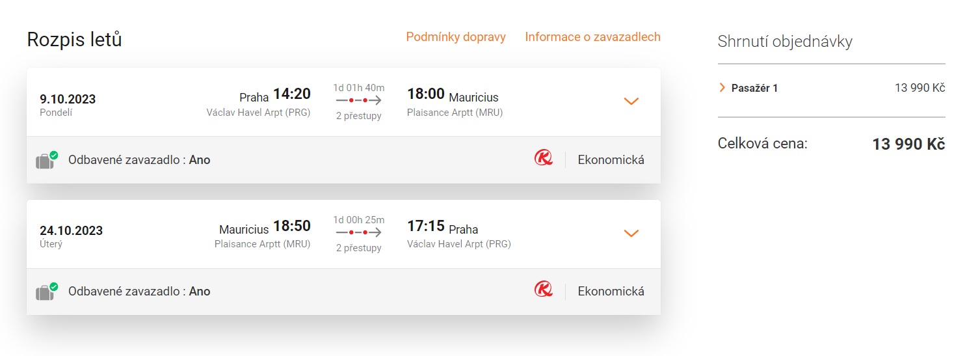Click the 2 přestupy label on the outbound flight

coord(358,116)
